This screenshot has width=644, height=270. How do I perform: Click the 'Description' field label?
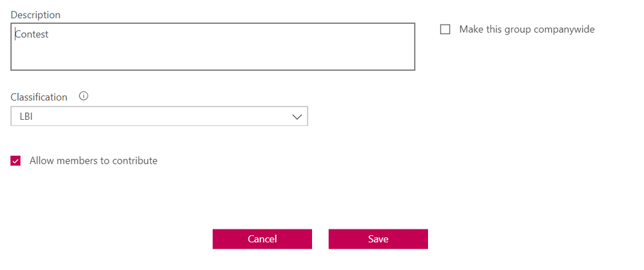click(35, 14)
